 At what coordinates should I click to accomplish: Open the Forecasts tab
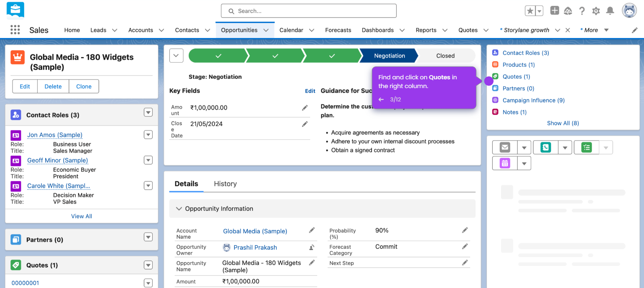pyautogui.click(x=338, y=30)
